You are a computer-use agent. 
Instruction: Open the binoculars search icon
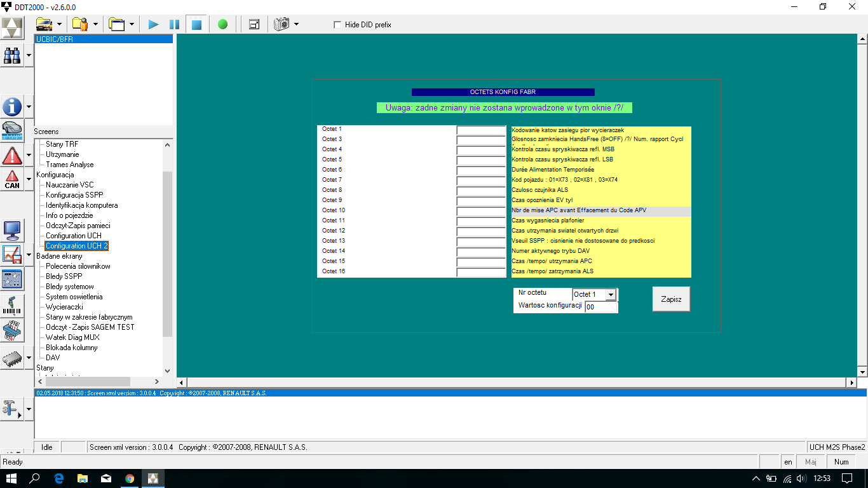(x=12, y=56)
